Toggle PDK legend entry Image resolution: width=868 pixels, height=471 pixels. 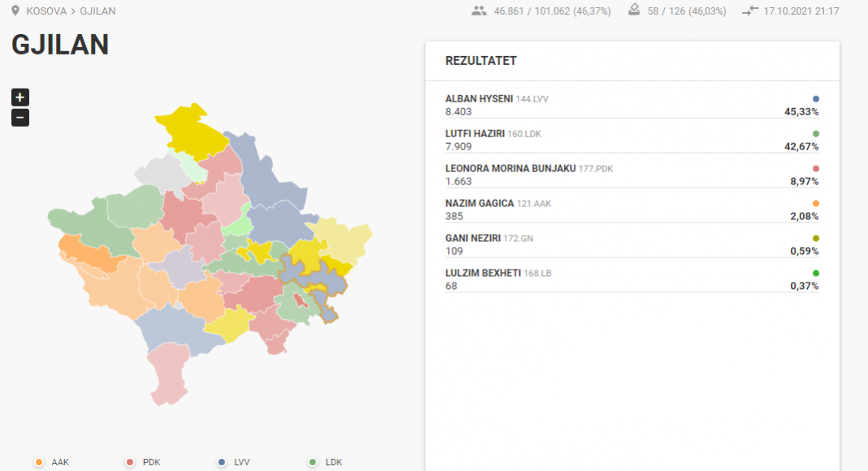click(x=143, y=462)
